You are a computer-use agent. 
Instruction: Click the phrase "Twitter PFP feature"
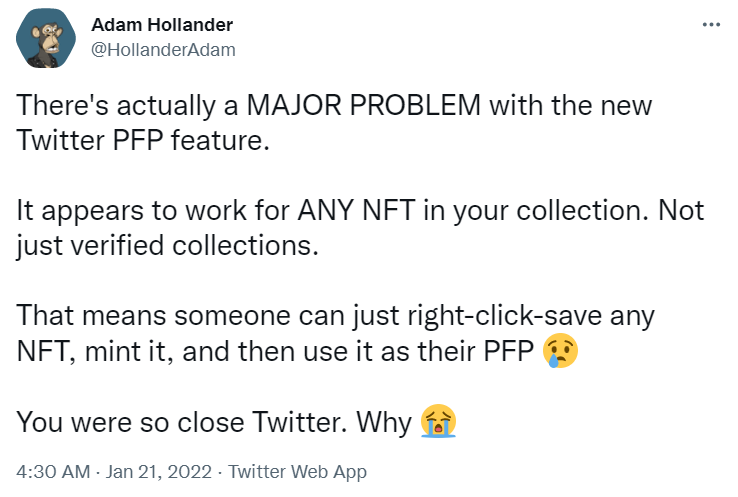[x=143, y=140]
